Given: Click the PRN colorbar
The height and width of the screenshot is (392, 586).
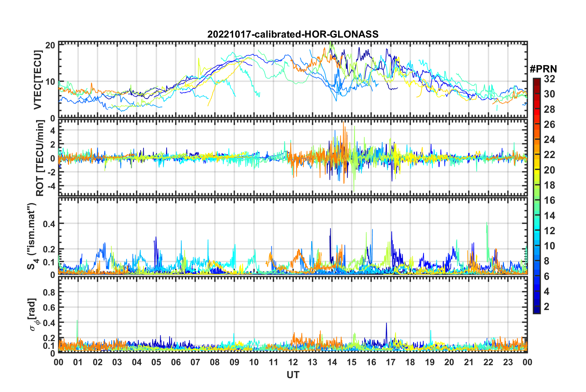Looking at the screenshot, I should pyautogui.click(x=536, y=196).
